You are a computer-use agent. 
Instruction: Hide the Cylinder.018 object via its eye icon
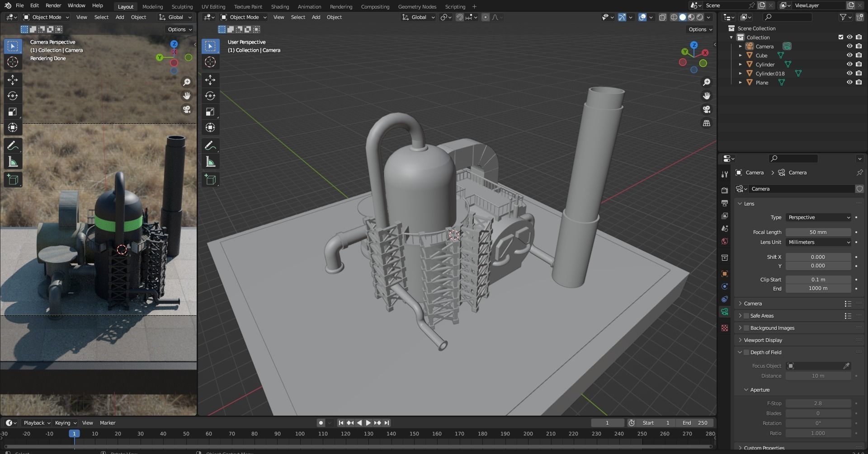pyautogui.click(x=849, y=73)
